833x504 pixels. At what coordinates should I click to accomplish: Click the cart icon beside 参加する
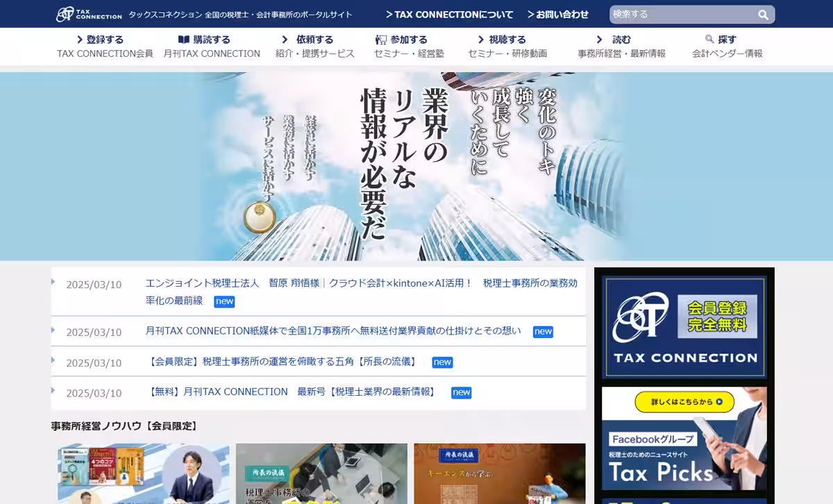380,40
